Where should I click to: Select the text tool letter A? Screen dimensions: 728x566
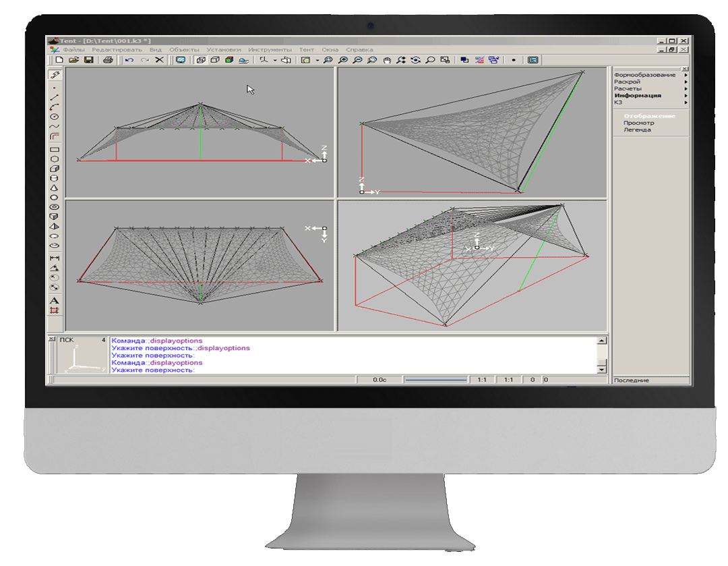click(x=55, y=301)
